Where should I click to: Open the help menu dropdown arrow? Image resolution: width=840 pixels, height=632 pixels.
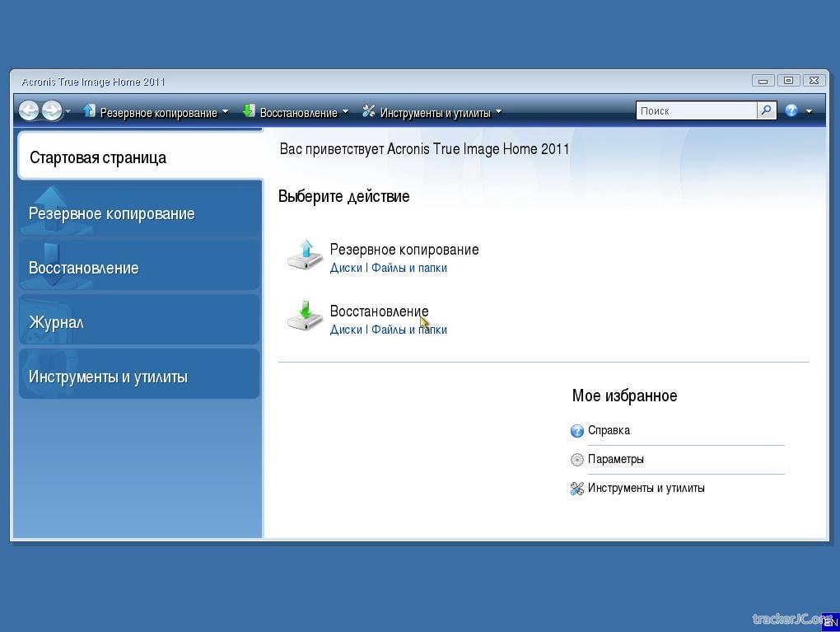tap(809, 111)
